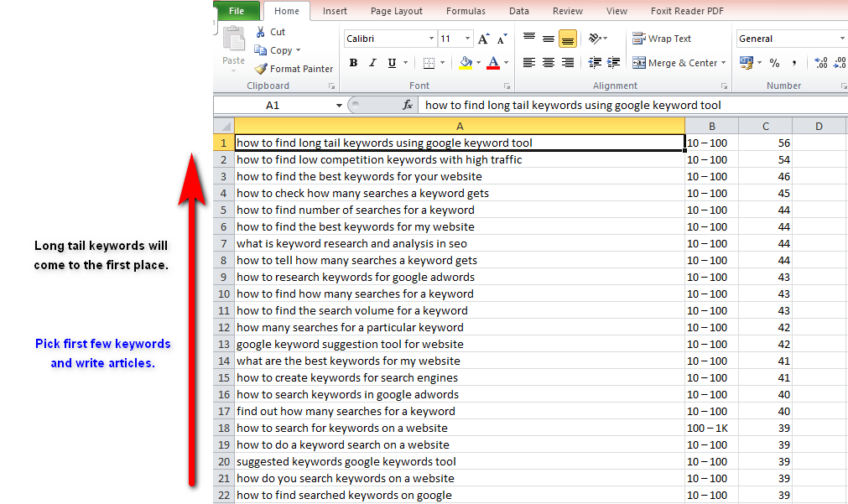Switch to the Formulas tab
Image resolution: width=848 pixels, height=504 pixels.
pyautogui.click(x=466, y=11)
